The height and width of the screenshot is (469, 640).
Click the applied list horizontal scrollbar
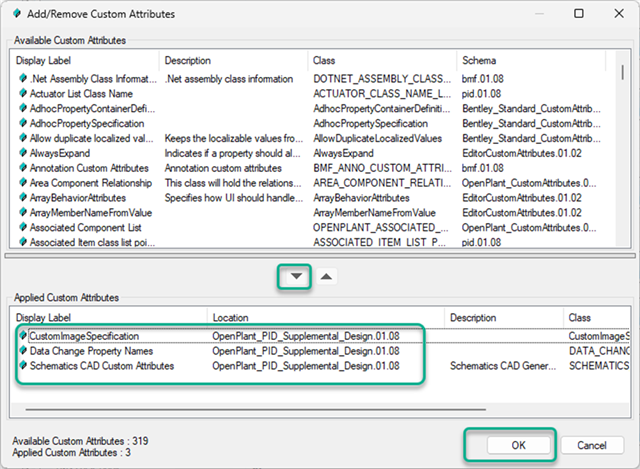coord(200,408)
